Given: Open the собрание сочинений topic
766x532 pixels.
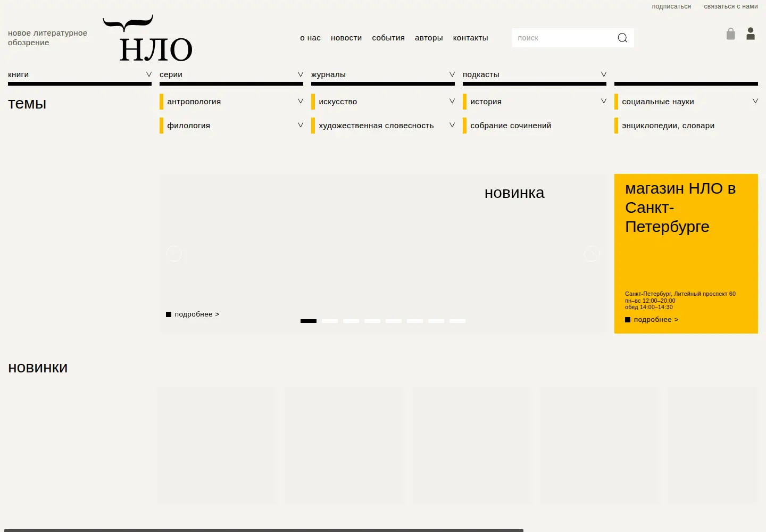Looking at the screenshot, I should point(511,126).
